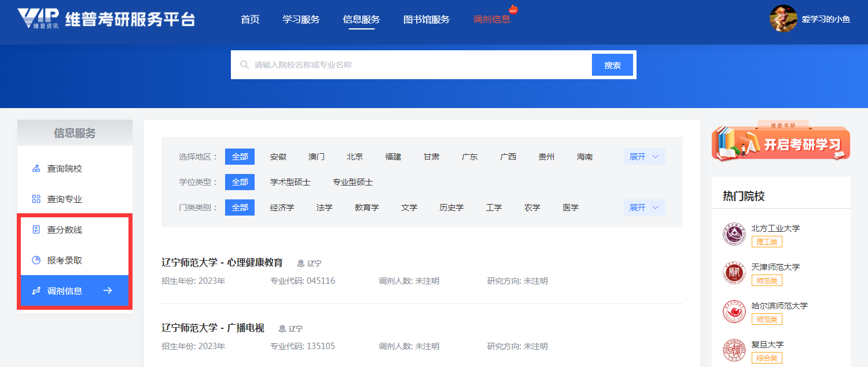
Task: Click the 维普资讯 VIP logo
Action: coord(38,19)
